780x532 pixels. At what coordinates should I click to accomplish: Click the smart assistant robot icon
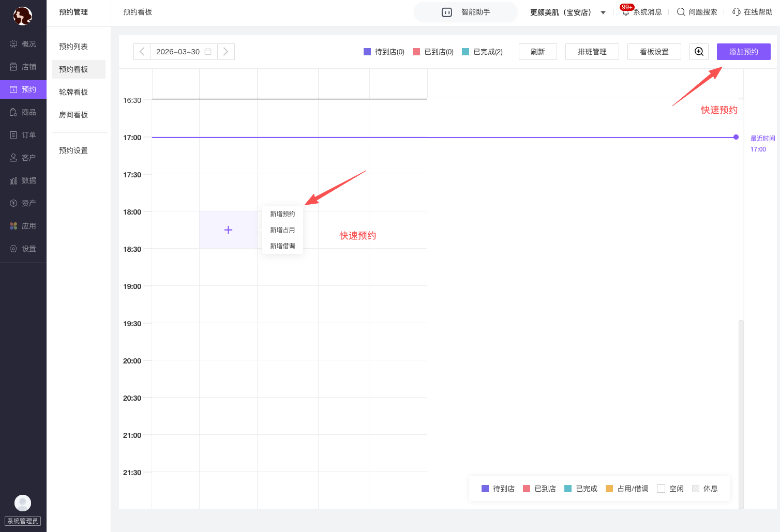[x=447, y=12]
